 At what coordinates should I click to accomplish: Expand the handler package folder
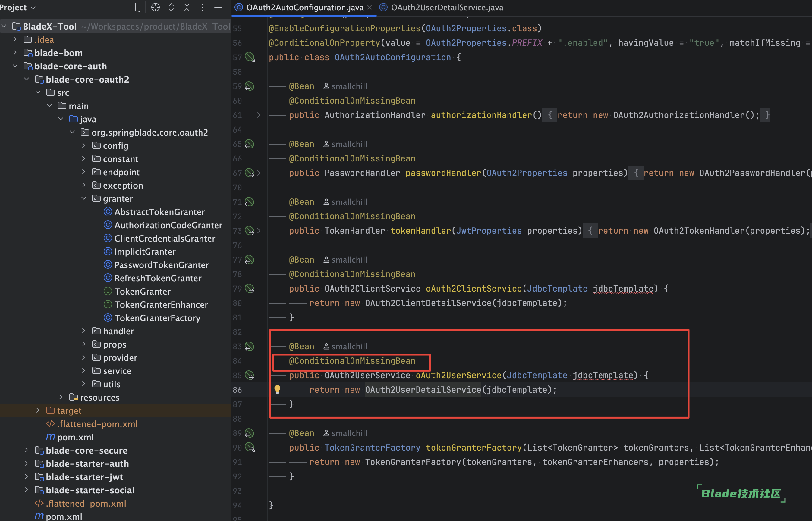point(83,331)
